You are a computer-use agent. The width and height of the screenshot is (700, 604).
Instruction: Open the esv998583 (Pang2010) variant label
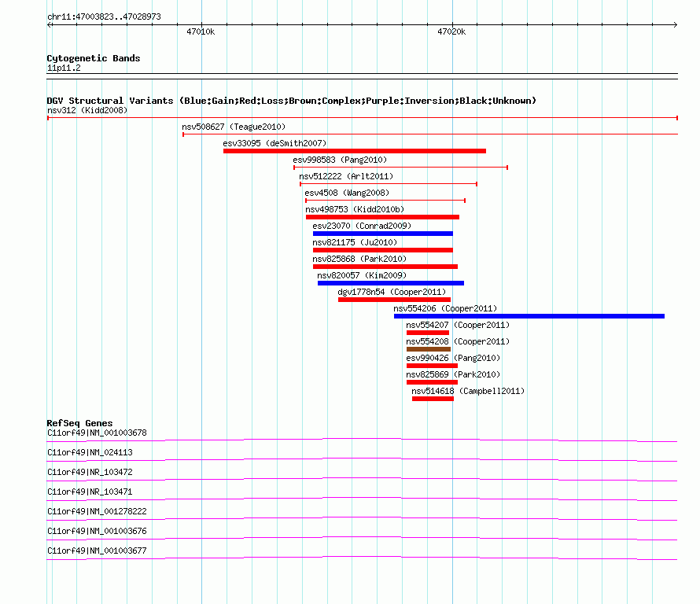340,160
